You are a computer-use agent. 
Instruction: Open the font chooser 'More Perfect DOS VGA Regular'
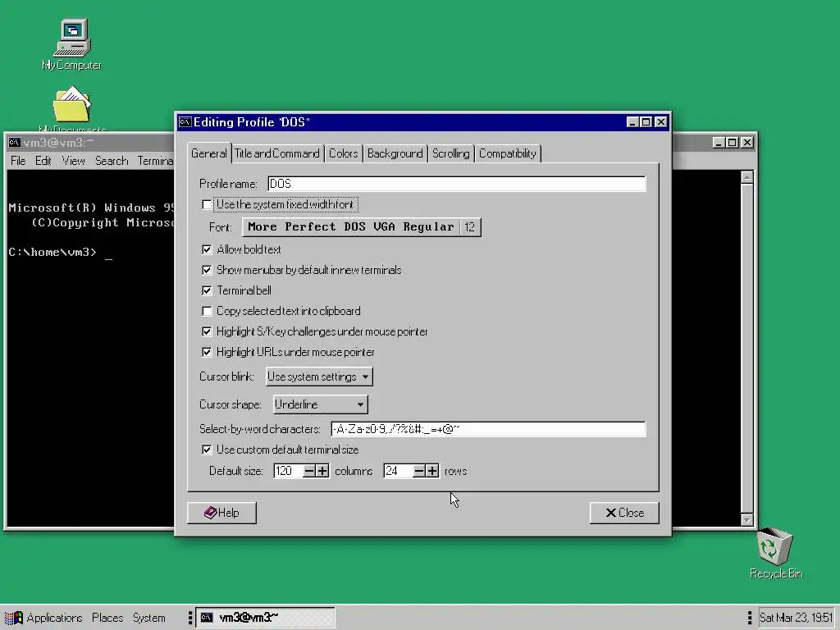click(x=362, y=226)
